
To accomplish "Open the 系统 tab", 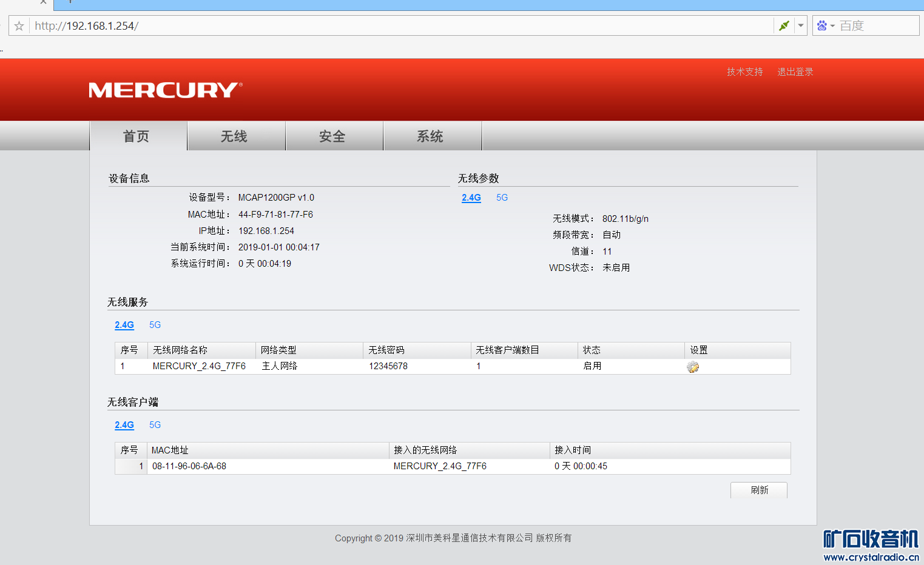I will pyautogui.click(x=433, y=136).
